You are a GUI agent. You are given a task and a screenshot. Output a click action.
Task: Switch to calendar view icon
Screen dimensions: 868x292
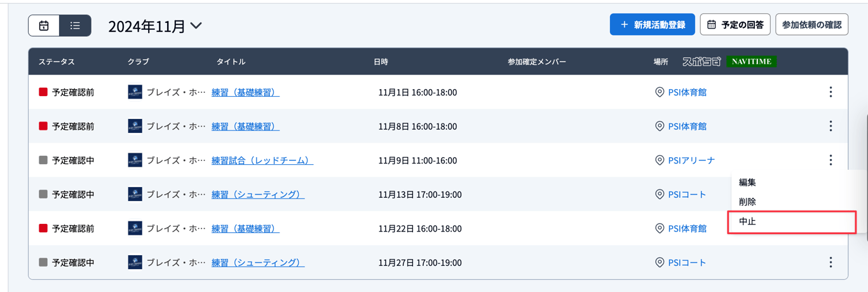tap(44, 25)
